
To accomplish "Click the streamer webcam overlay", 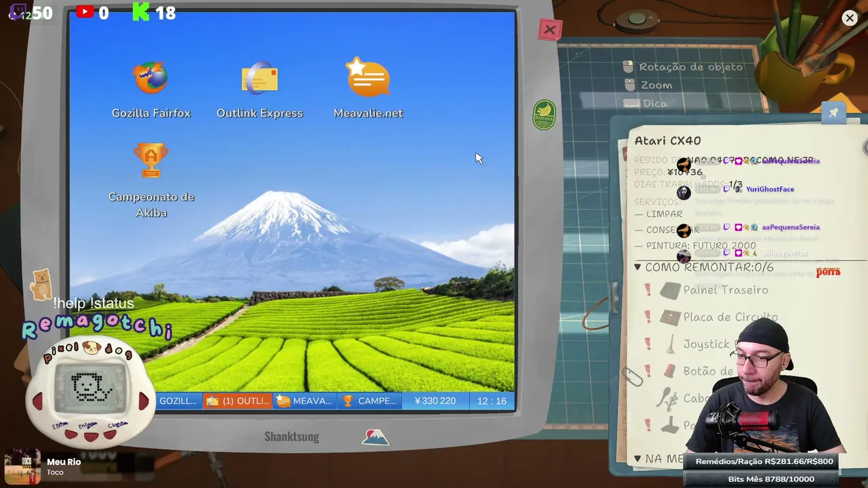I will click(766, 385).
